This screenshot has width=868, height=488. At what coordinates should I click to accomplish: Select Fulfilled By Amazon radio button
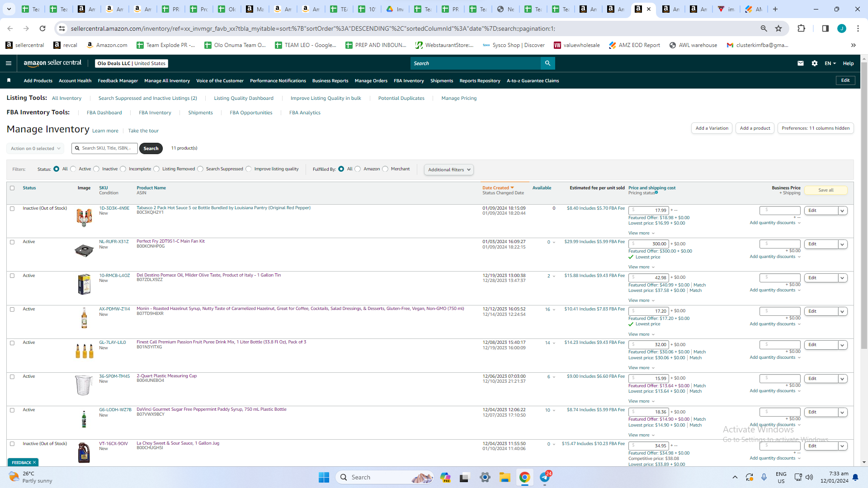358,169
